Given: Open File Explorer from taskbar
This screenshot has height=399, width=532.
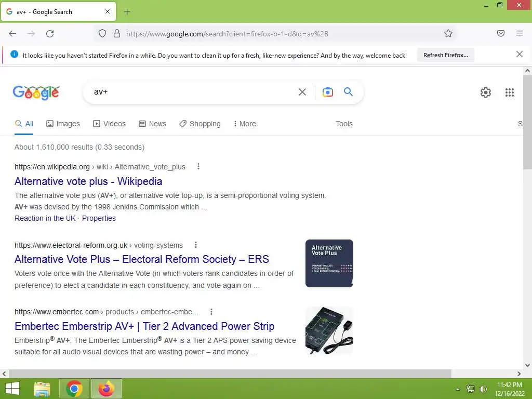Looking at the screenshot, I should 42,389.
